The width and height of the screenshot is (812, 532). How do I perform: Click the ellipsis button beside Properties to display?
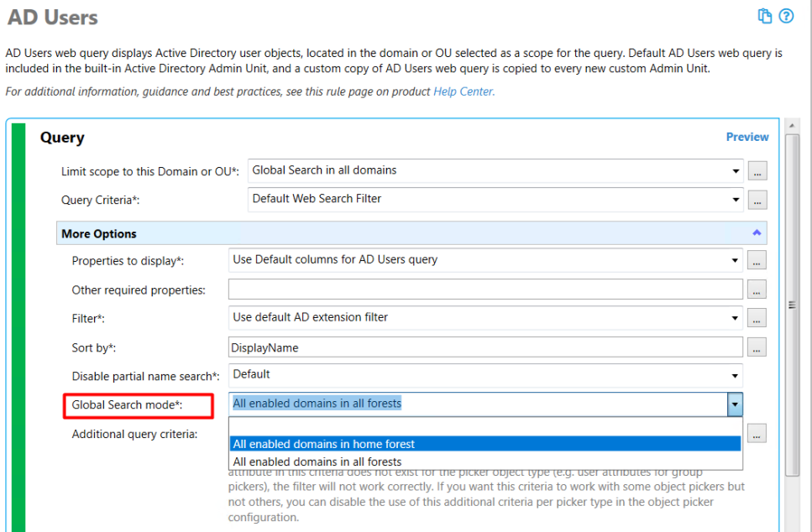point(757,260)
